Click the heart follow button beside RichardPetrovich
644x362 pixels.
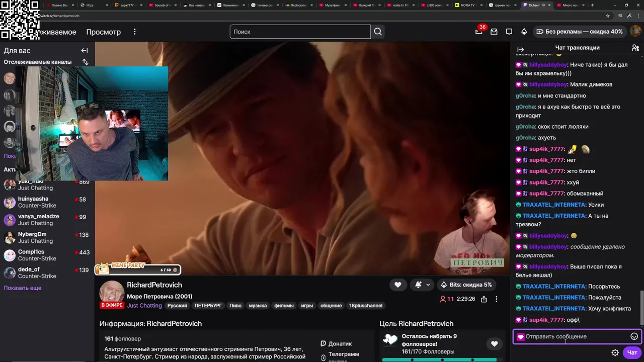coord(397,285)
